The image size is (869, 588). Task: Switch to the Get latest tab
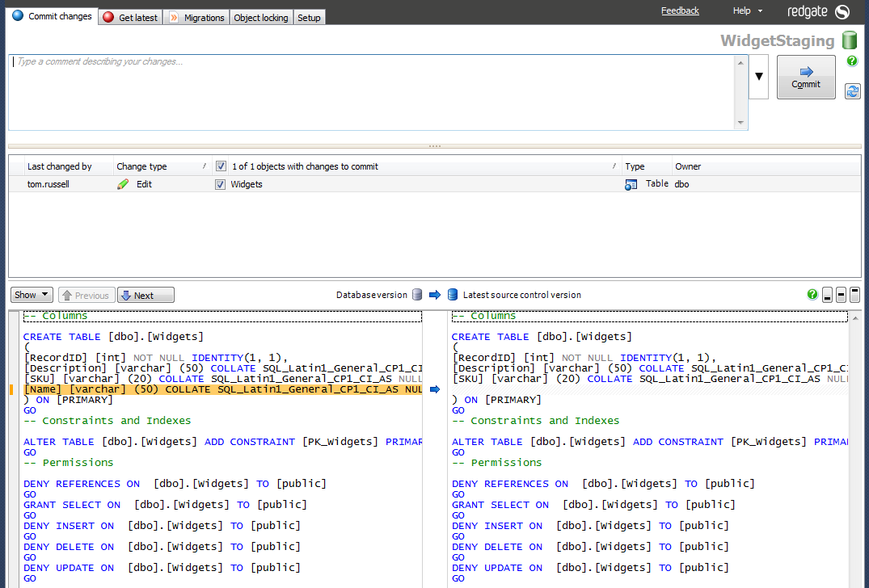point(130,17)
